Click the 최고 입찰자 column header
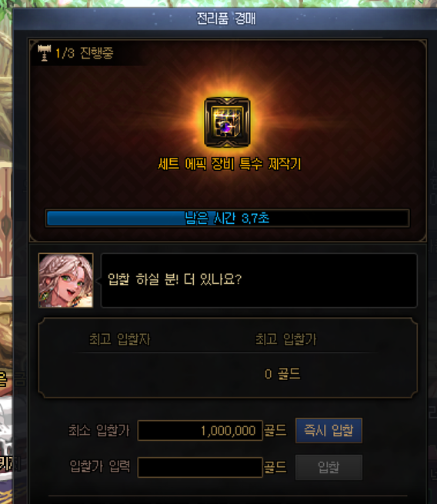The width and height of the screenshot is (437, 504). (119, 339)
